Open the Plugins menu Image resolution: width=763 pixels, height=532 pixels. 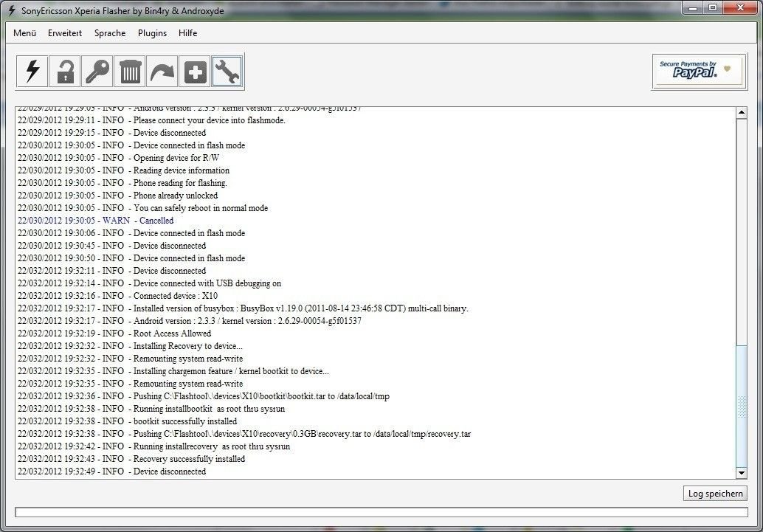pyautogui.click(x=152, y=33)
